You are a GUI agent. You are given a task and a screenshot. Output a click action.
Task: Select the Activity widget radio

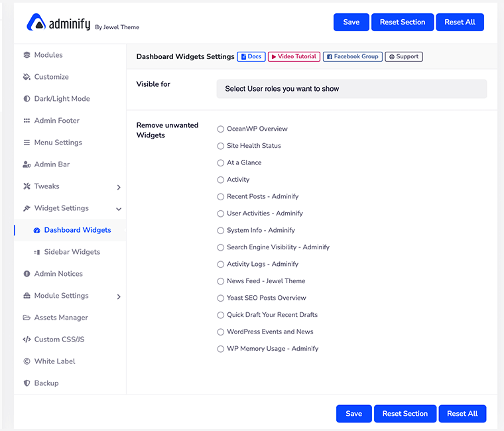pyautogui.click(x=220, y=180)
